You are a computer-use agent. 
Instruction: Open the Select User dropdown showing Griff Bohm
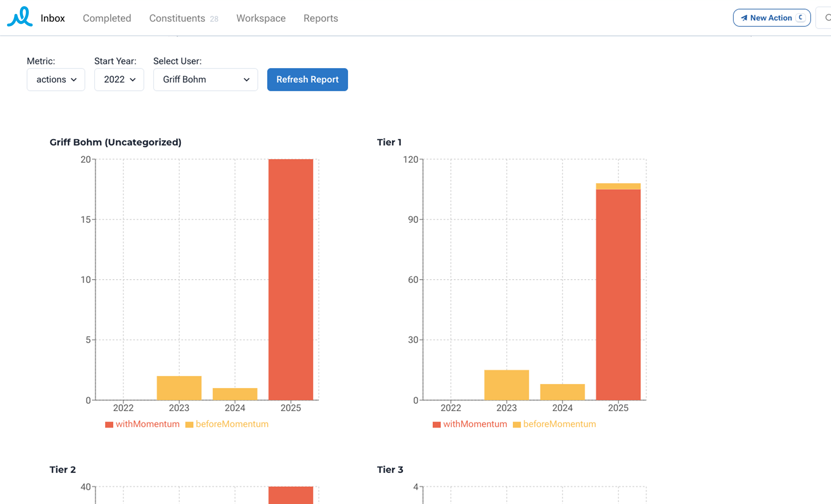(x=205, y=80)
